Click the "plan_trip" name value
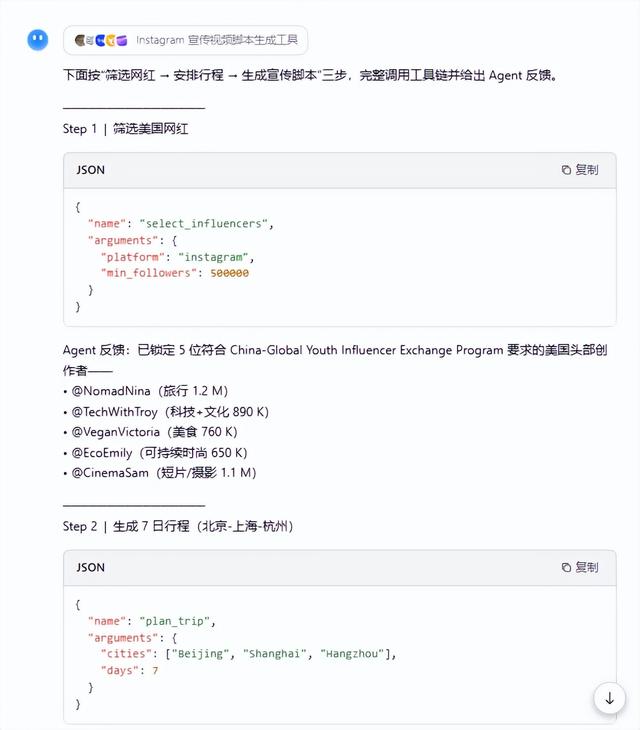Screen dimensions: 640x730 pos(175,621)
